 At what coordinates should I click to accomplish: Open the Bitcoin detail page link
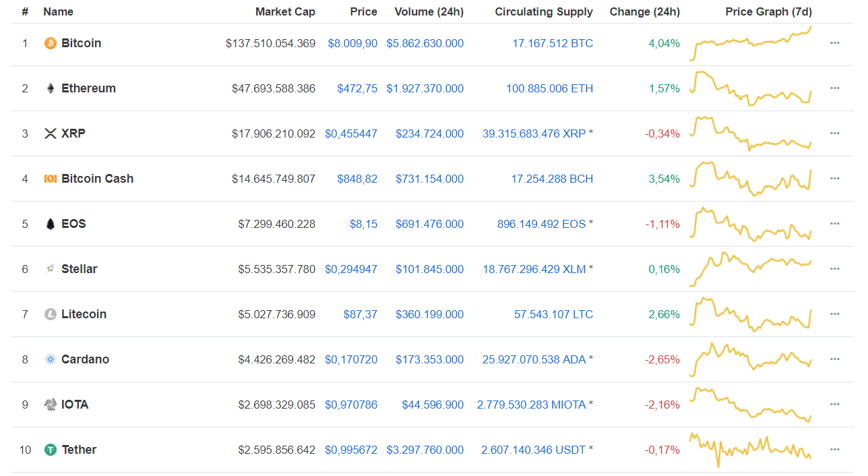81,42
